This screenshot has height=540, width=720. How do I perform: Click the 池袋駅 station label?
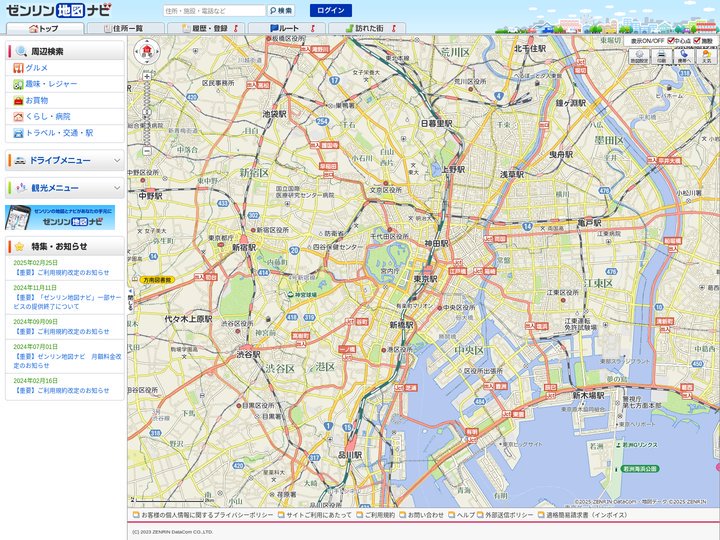275,114
